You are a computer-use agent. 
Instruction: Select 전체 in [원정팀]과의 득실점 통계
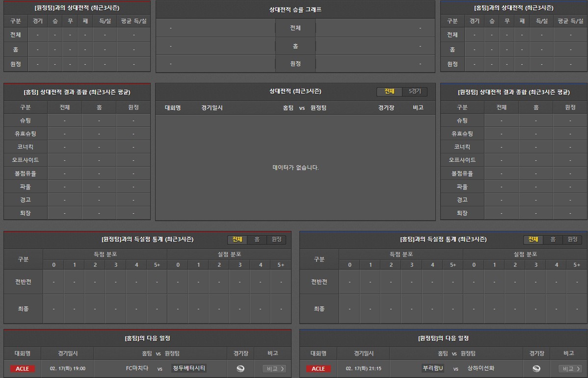[x=237, y=240]
